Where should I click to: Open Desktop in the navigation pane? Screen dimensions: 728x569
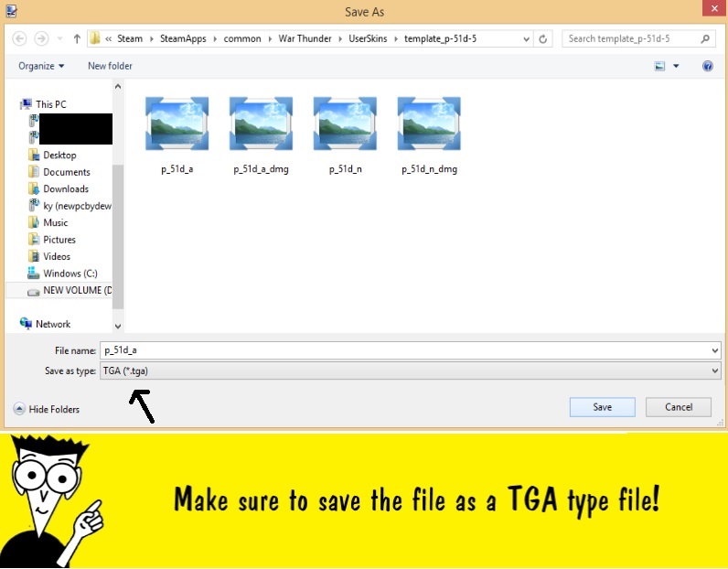59,156
